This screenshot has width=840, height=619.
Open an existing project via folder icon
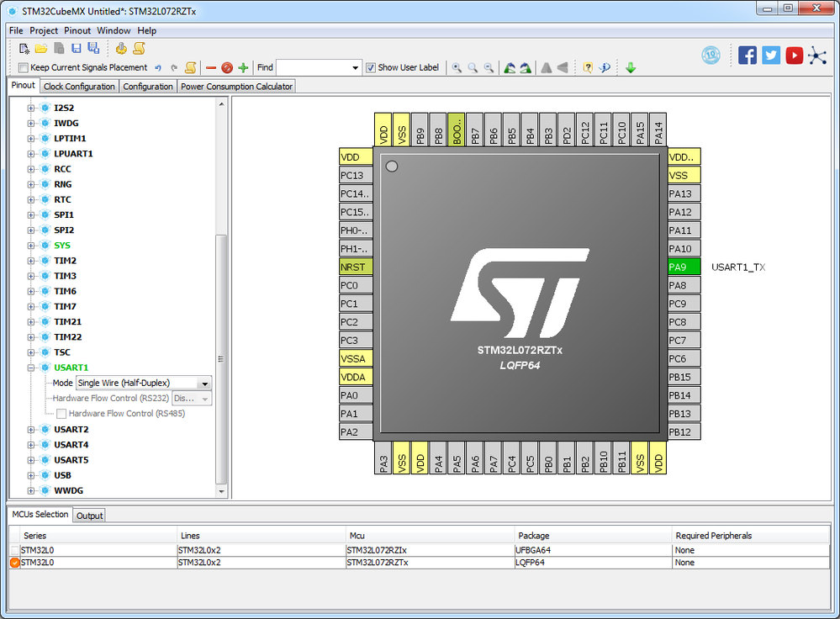pos(41,49)
